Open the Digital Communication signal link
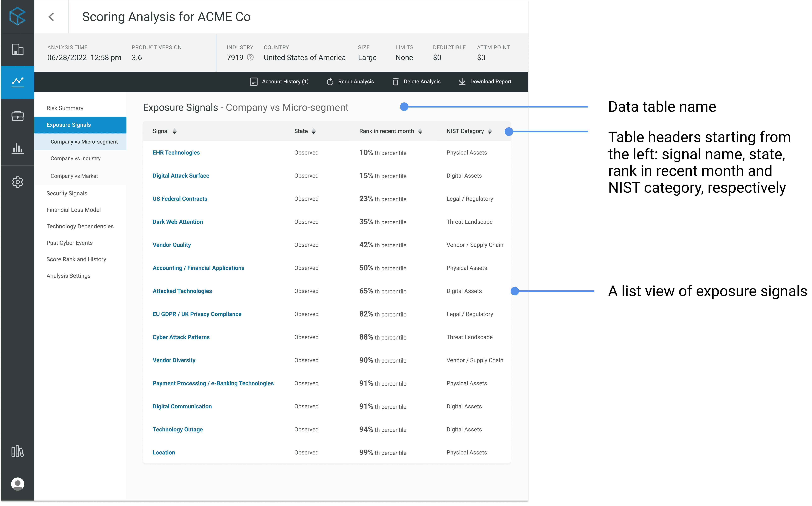The height and width of the screenshot is (506, 812). (182, 407)
